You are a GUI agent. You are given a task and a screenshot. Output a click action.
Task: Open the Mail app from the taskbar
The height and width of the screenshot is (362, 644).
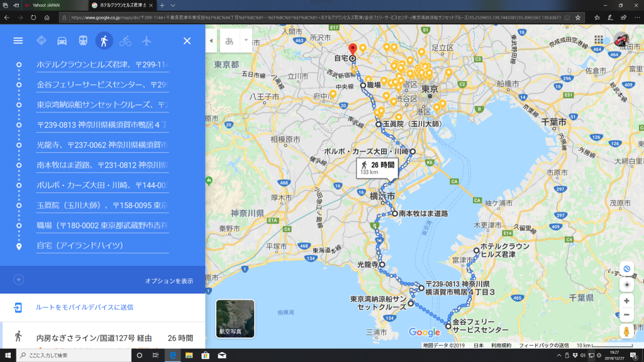point(222,356)
